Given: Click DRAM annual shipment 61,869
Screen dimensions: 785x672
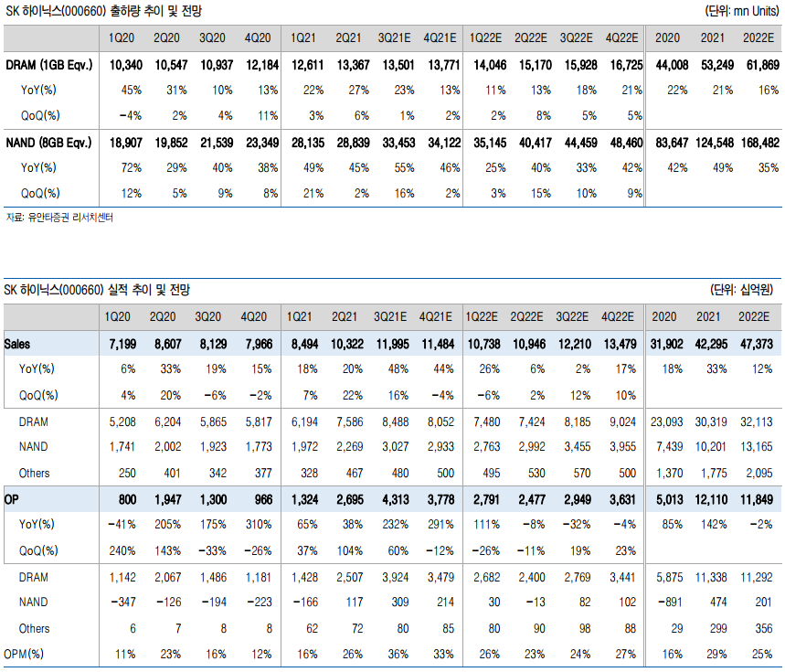Looking at the screenshot, I should 762,65.
